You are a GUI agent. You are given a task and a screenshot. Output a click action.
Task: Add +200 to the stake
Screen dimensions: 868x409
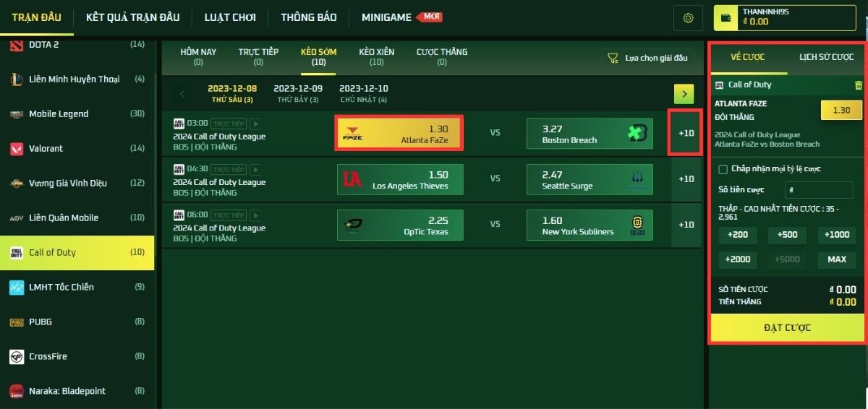738,235
